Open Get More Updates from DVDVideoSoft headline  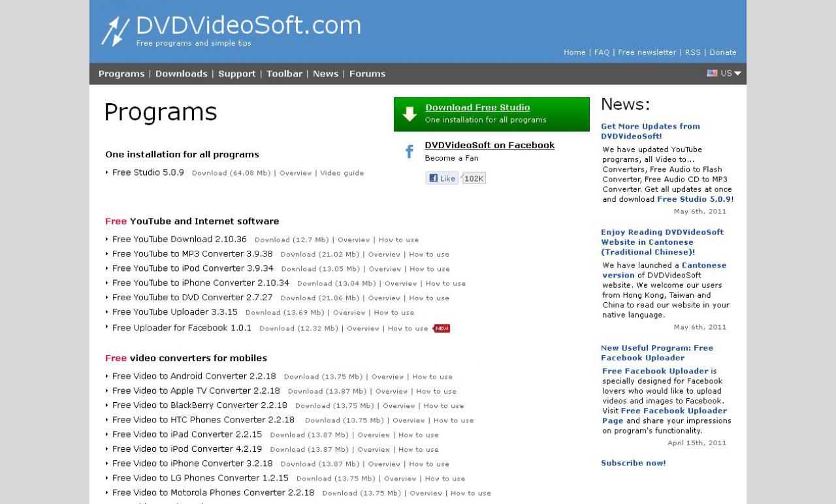coord(651,131)
